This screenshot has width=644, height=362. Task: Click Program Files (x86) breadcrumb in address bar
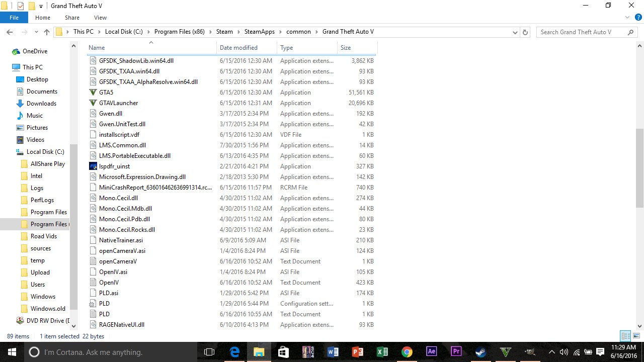(x=179, y=32)
